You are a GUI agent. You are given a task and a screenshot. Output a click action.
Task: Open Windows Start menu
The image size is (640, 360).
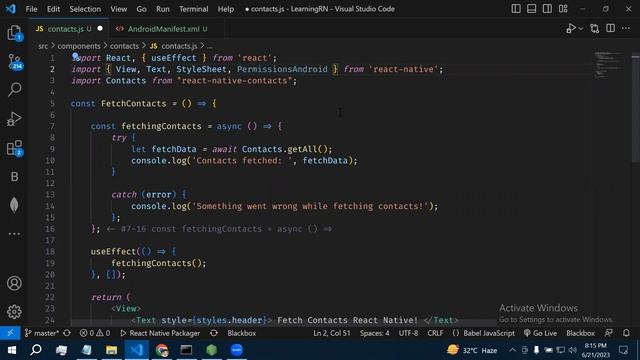click(x=11, y=350)
